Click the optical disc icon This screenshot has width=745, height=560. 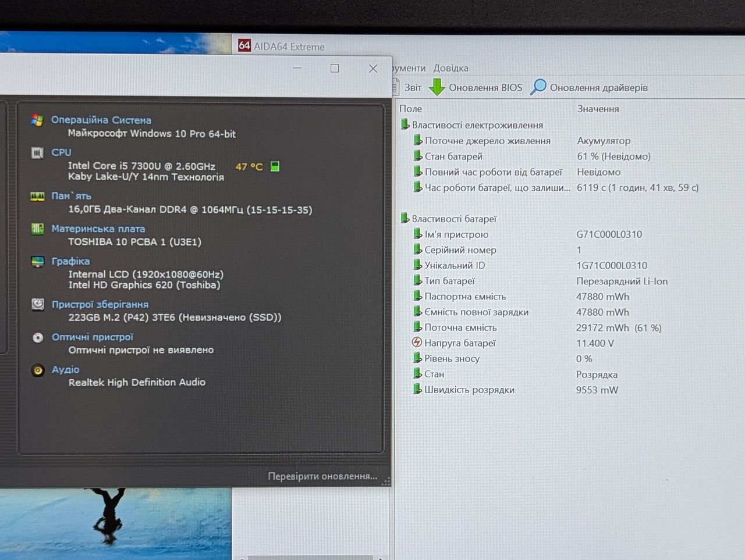pos(38,338)
